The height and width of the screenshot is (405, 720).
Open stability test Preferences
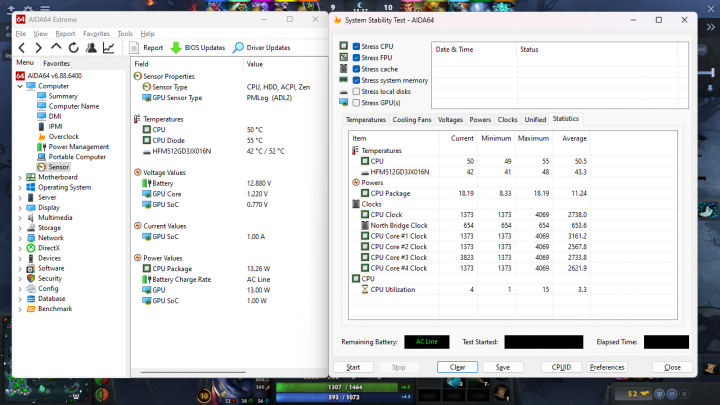click(607, 367)
